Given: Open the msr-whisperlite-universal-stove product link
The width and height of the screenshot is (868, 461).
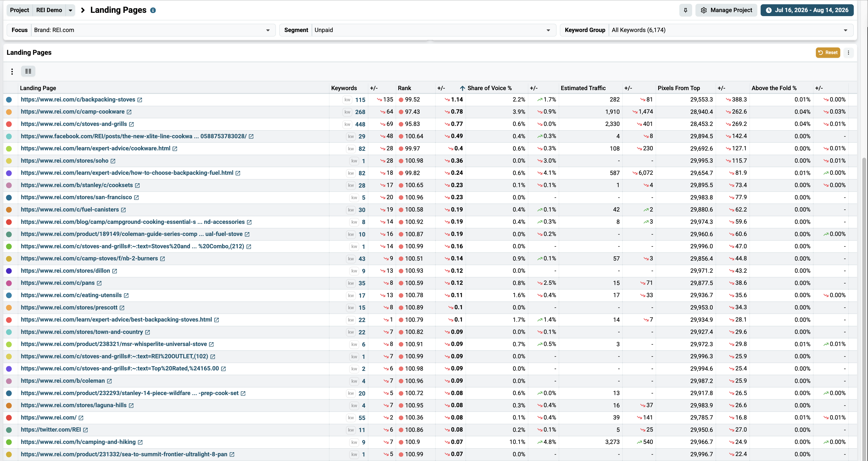Looking at the screenshot, I should [x=114, y=344].
